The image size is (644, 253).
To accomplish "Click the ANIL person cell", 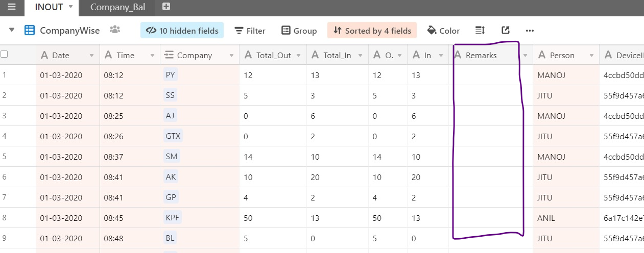I will pyautogui.click(x=566, y=218).
